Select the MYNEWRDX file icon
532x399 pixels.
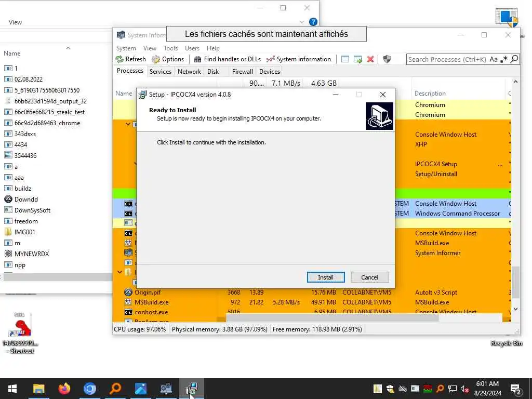coord(8,254)
